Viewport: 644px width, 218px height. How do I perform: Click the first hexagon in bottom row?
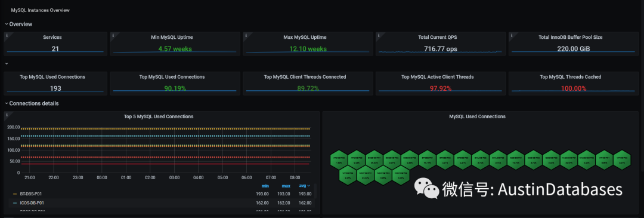point(348,174)
